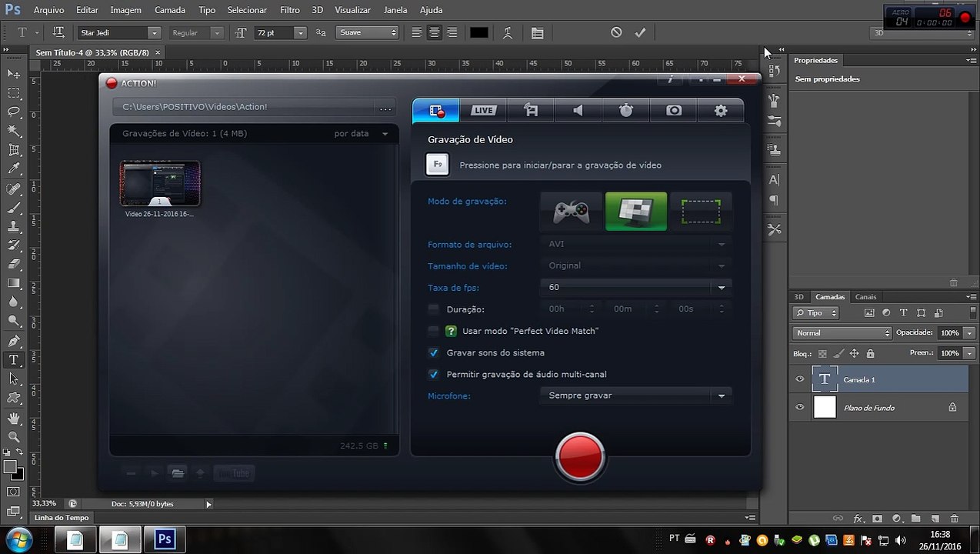Viewport: 980px width, 554px height.
Task: Open the Windows Start menu
Action: [x=18, y=539]
